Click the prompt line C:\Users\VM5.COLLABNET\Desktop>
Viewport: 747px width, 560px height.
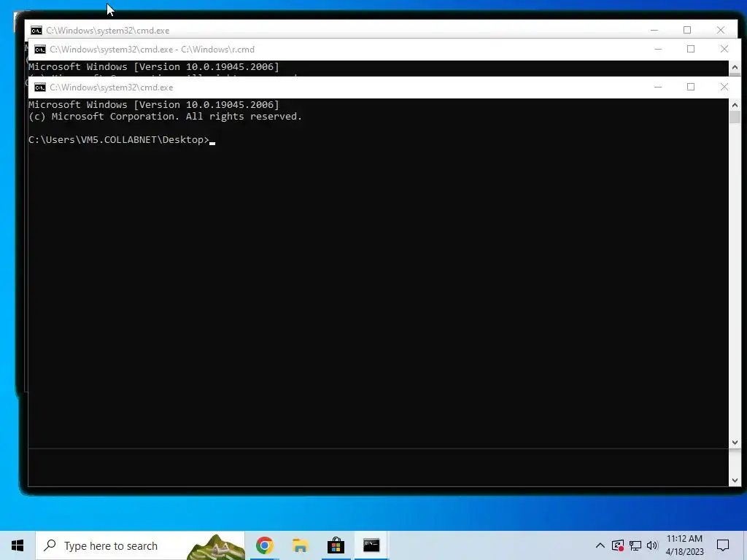tap(119, 139)
